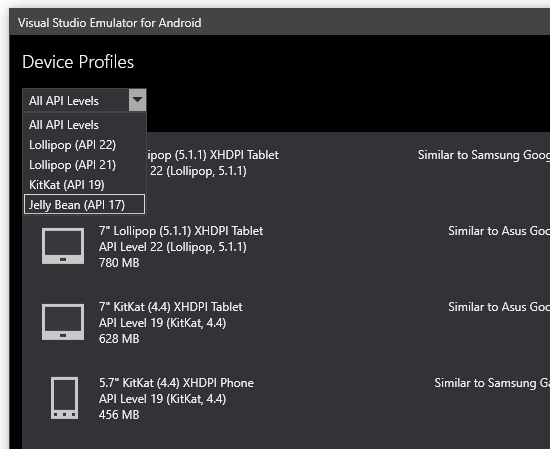Click Similar to Samsung Google text in top row
Viewport: 550px width, 450px height.
(484, 155)
